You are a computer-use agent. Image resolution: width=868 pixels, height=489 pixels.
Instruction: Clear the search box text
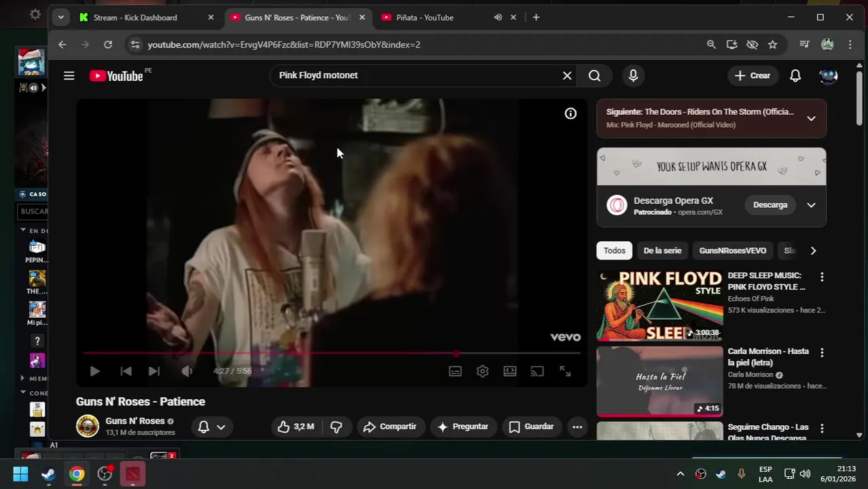coord(567,75)
